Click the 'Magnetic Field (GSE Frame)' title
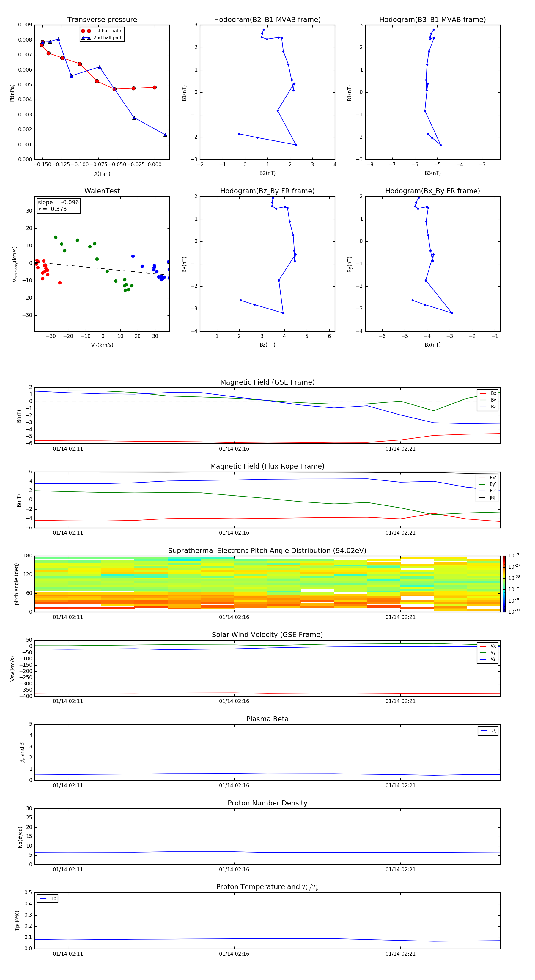The image size is (535, 980). pos(267,382)
